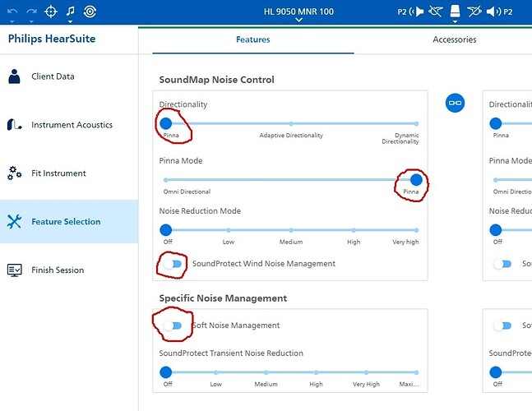Toggle right panel Soft Noise Management switch

[502, 326]
